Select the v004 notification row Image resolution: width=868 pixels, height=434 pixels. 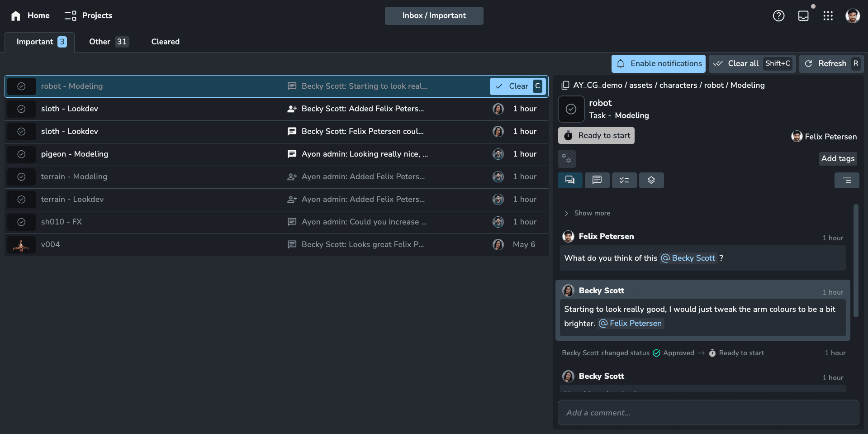(x=276, y=245)
